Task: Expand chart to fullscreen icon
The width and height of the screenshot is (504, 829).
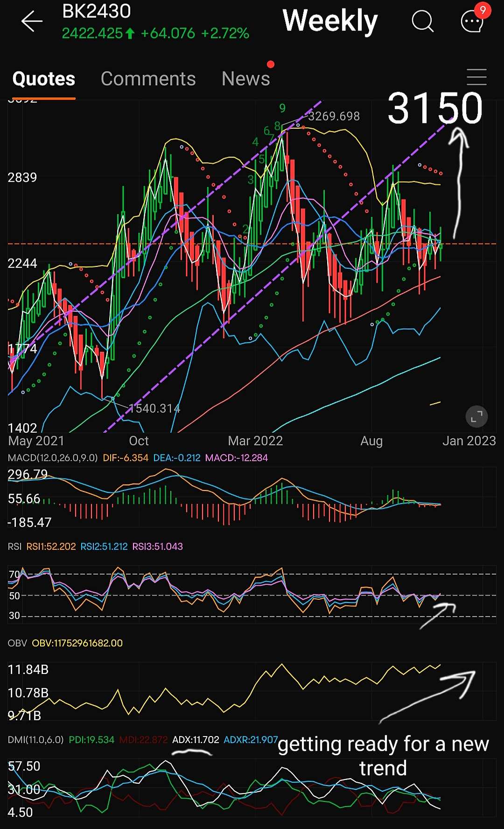Action: 476,416
